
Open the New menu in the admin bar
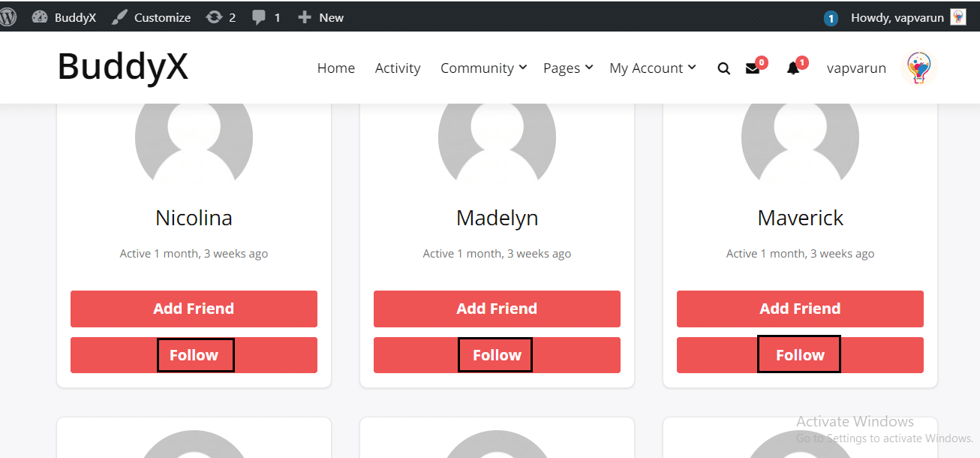click(x=320, y=17)
